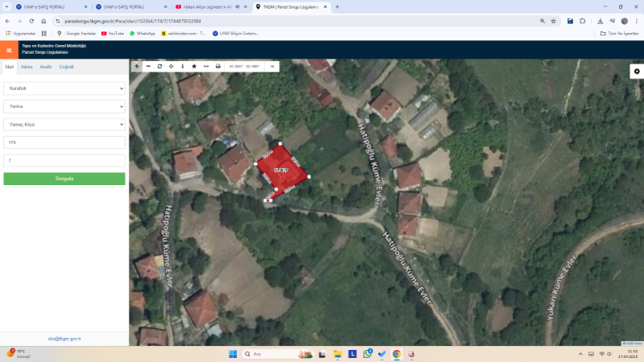
Task: Open the orange hamburger menu
Action: click(x=9, y=50)
